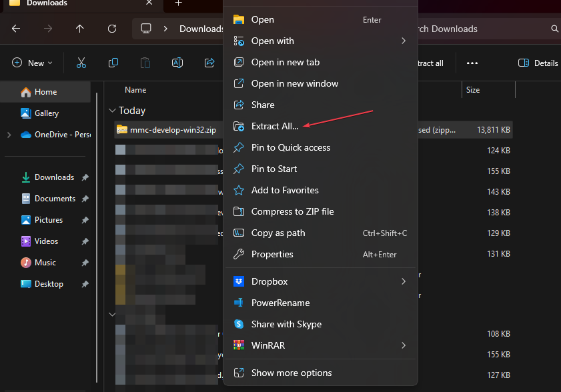Go up one folder with Up arrow

tap(80, 29)
